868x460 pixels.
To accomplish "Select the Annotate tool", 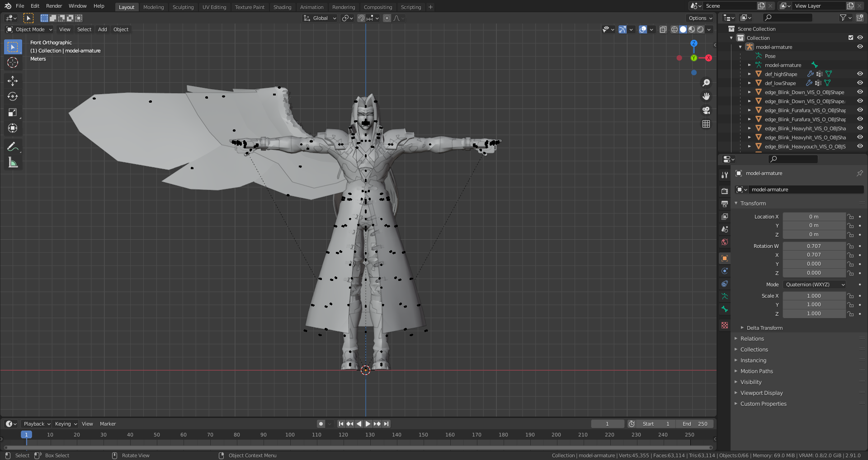I will [x=13, y=147].
